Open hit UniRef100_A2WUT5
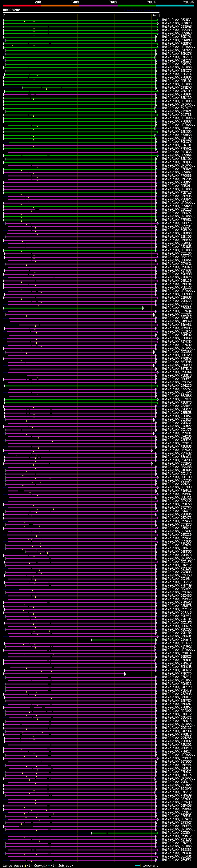197x868 pixels. [177, 403]
